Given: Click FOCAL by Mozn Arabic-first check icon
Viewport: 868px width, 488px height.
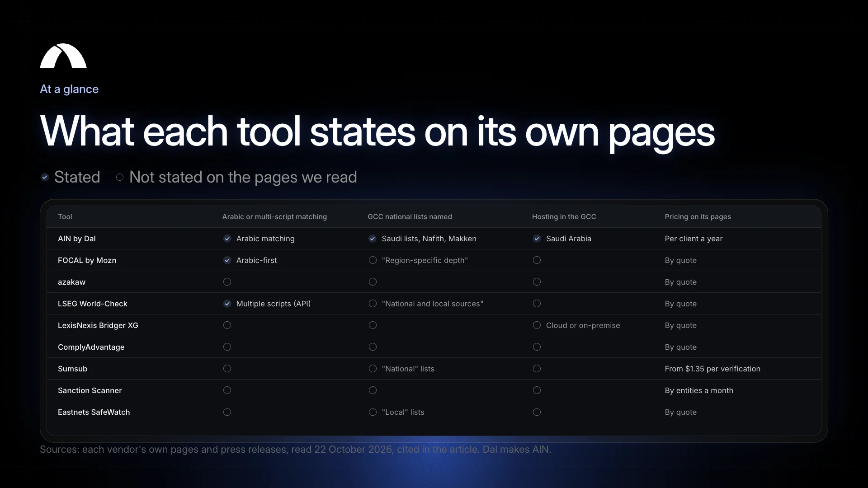Looking at the screenshot, I should [x=227, y=260].
